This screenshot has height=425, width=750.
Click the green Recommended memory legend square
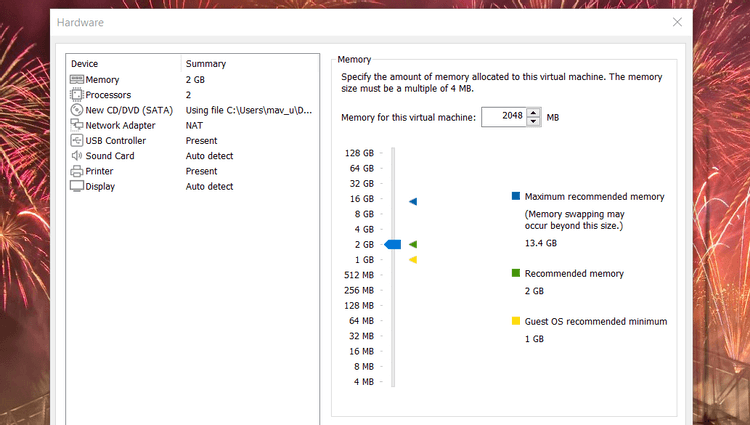516,273
